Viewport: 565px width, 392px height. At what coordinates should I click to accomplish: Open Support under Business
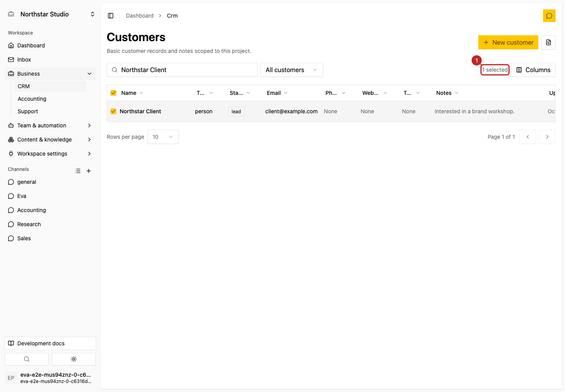(x=50, y=111)
